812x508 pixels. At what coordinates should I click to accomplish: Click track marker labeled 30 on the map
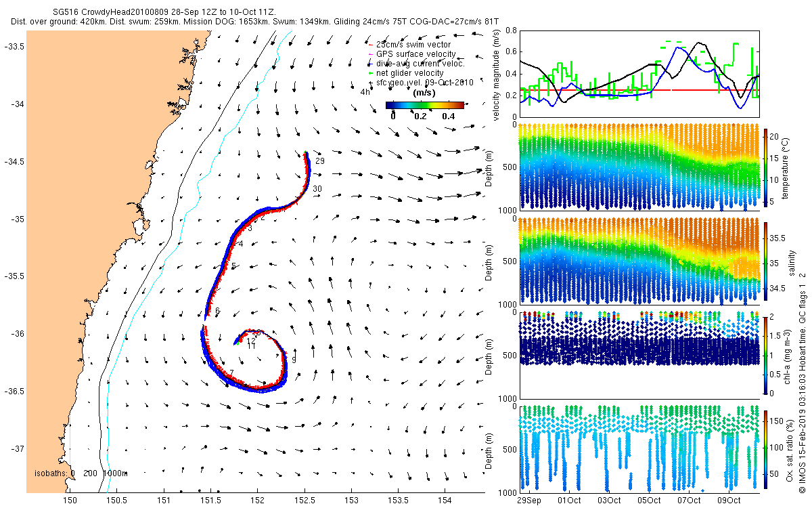(317, 188)
